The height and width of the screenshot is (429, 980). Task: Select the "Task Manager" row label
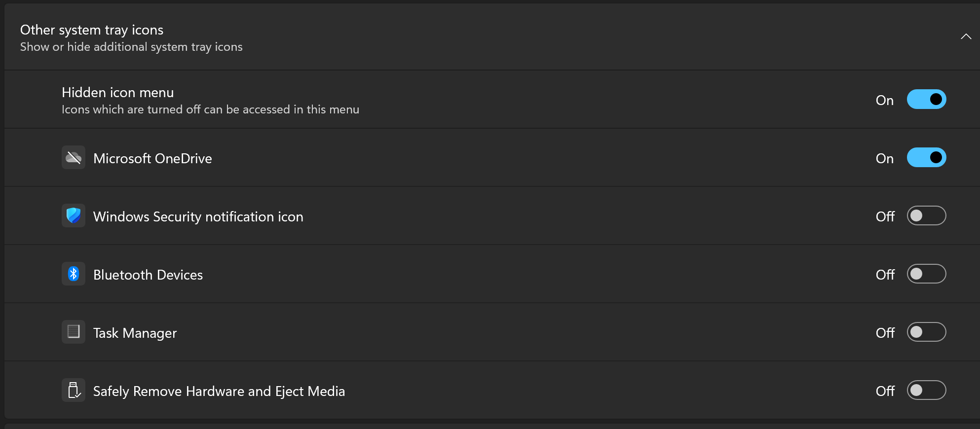coord(135,333)
